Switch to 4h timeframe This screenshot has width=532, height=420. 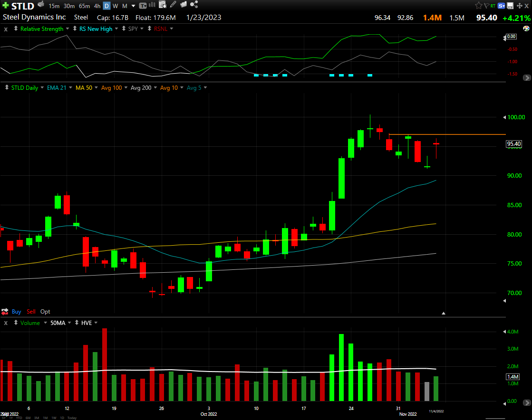(x=97, y=6)
